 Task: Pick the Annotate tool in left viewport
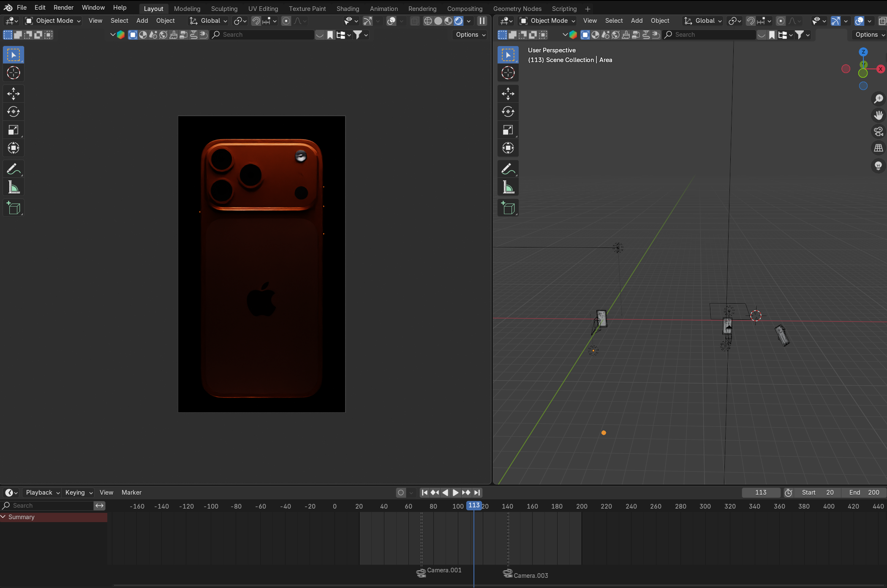[14, 169]
